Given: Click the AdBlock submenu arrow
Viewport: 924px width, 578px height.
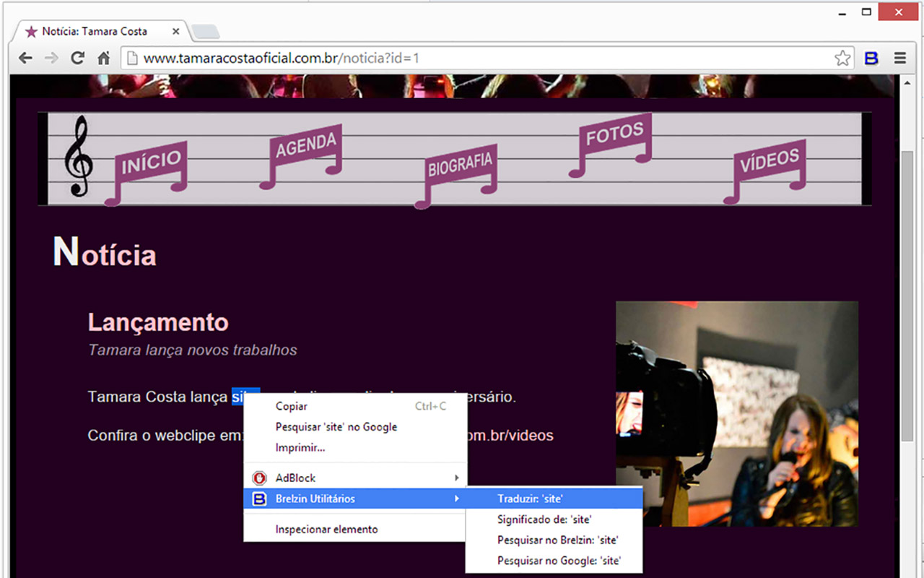Looking at the screenshot, I should [456, 478].
